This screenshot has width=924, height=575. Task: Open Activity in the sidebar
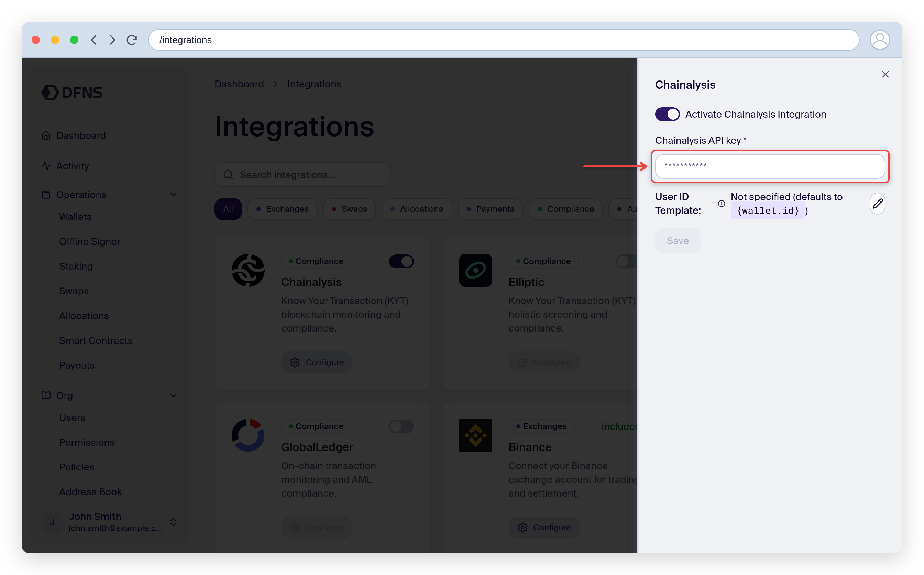click(x=73, y=166)
